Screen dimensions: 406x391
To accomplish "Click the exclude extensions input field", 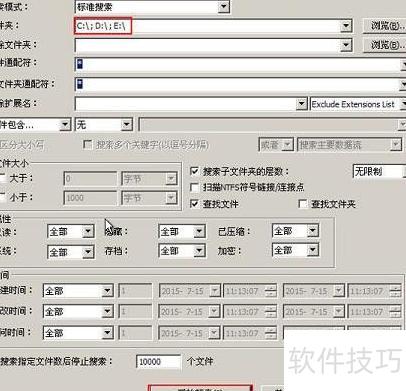I will coord(186,104).
